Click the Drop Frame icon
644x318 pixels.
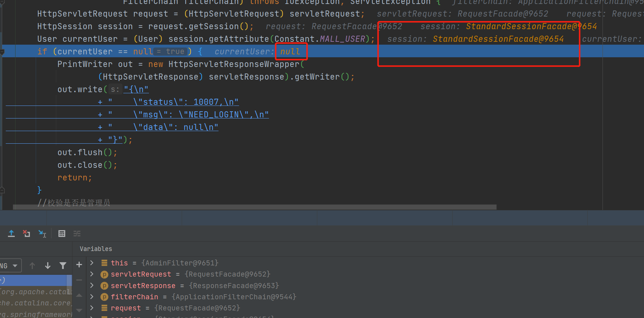coord(26,234)
